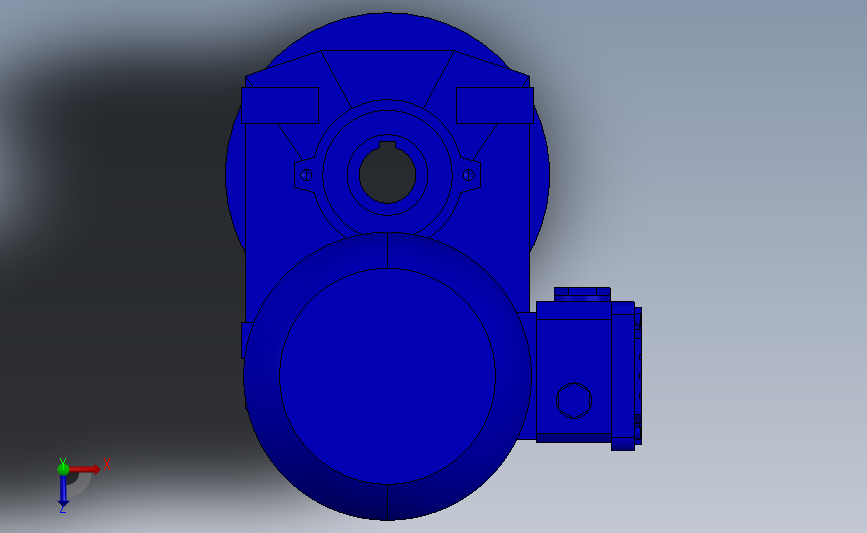Image resolution: width=867 pixels, height=533 pixels.
Task: Select the terminal box side cover plate
Action: tap(623, 376)
